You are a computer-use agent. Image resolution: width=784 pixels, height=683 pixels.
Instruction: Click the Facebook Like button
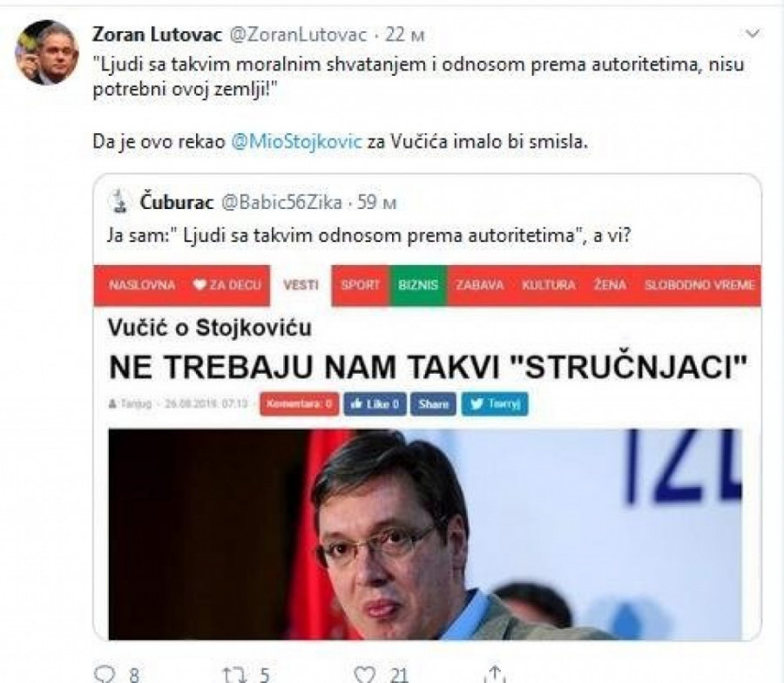pos(375,404)
